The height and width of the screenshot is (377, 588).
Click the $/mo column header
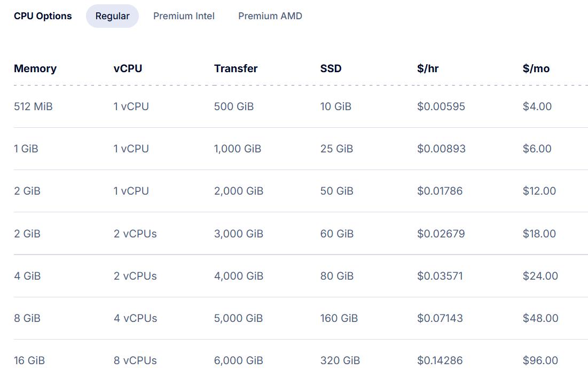coord(536,68)
